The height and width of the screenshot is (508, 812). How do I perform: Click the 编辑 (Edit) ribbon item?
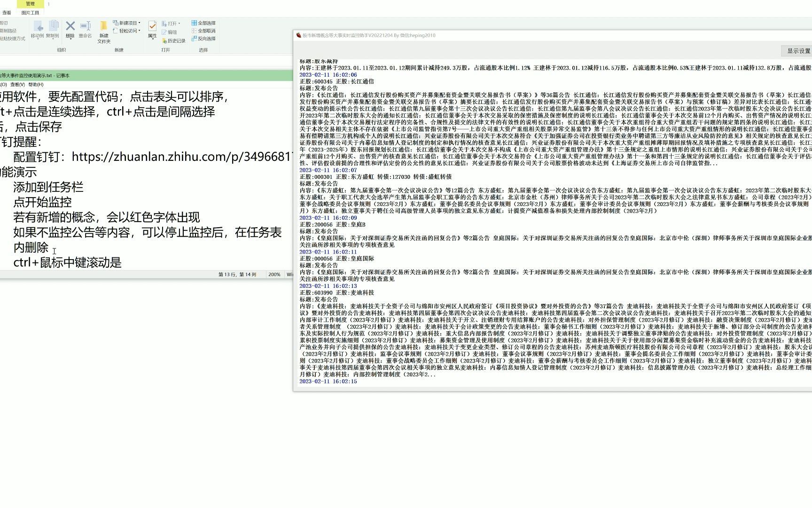click(x=169, y=32)
